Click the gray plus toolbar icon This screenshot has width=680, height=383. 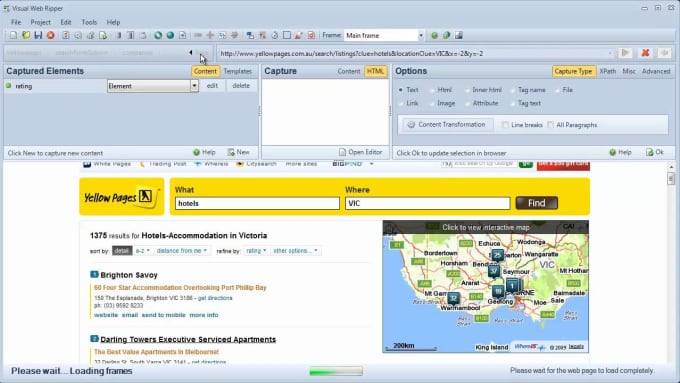pyautogui.click(x=210, y=35)
